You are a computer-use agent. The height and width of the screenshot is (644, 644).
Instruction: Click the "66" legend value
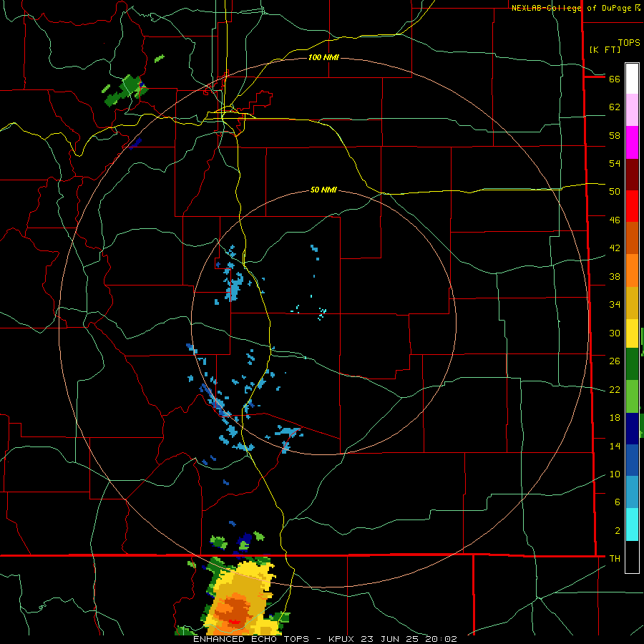pyautogui.click(x=615, y=79)
